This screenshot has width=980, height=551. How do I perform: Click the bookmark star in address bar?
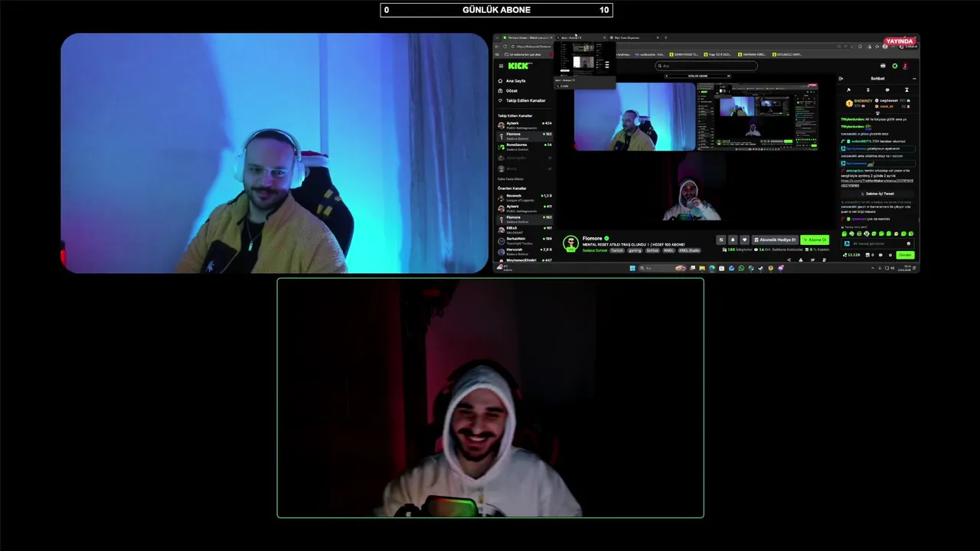[x=851, y=47]
